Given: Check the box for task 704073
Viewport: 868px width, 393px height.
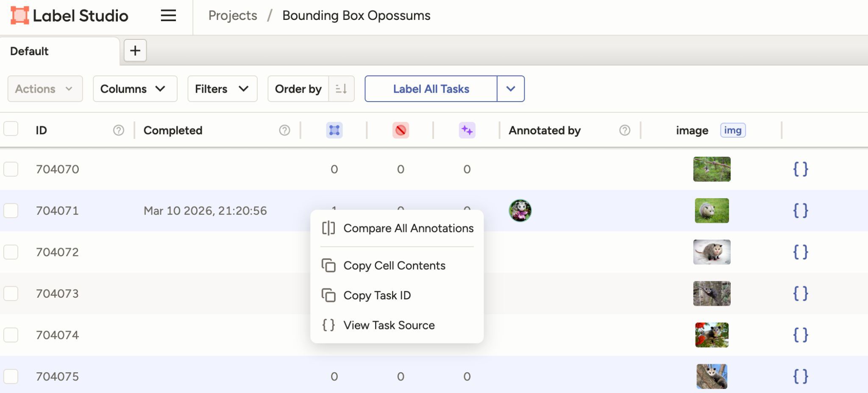Looking at the screenshot, I should 11,293.
